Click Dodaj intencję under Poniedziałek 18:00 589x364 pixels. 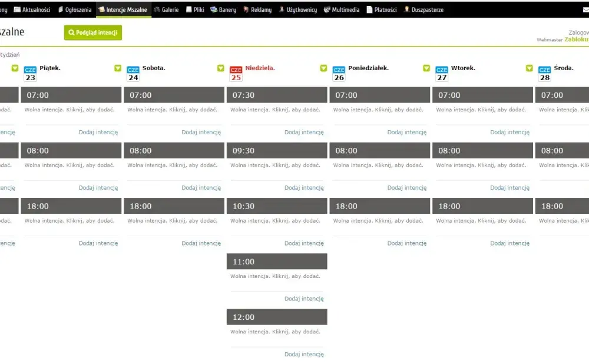407,243
